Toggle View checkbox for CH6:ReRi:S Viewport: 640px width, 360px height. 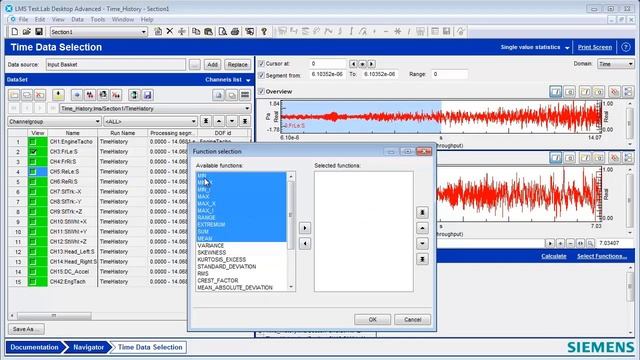[33, 182]
